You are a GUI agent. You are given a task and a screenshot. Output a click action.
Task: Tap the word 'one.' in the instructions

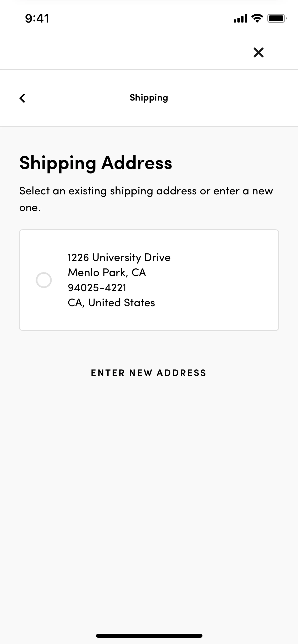pyautogui.click(x=30, y=208)
